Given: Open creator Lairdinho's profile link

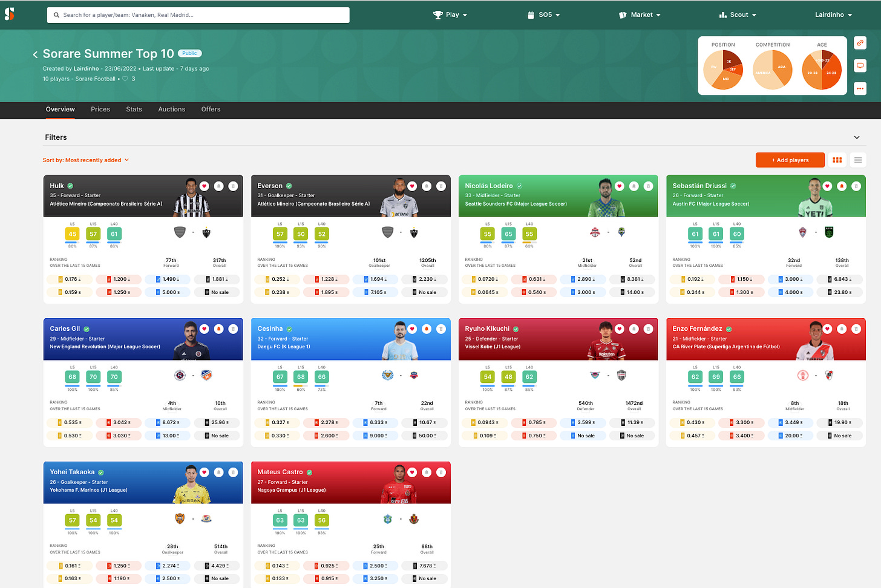Looking at the screenshot, I should [86, 69].
